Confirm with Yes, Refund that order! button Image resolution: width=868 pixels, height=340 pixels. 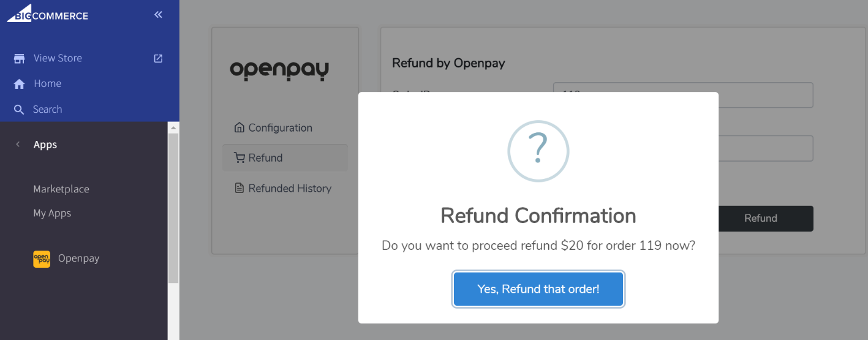[x=538, y=289]
